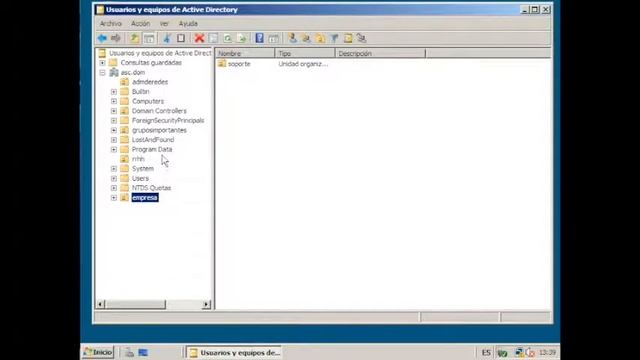
Task: Click the Export list toolbar icon
Action: point(242,38)
